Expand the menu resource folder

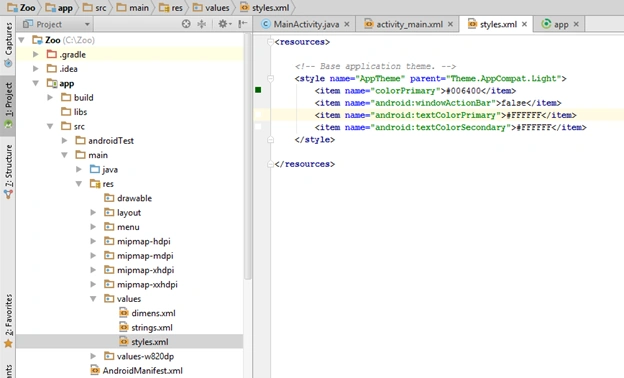click(x=93, y=227)
